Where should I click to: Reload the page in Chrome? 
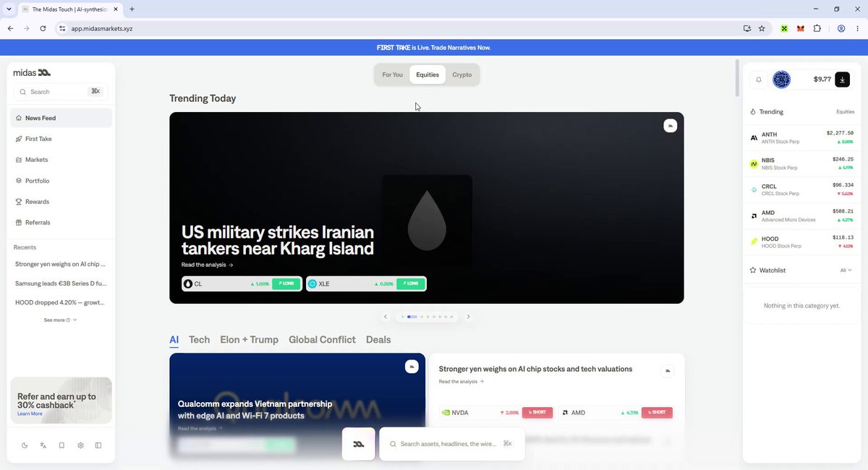(x=43, y=28)
